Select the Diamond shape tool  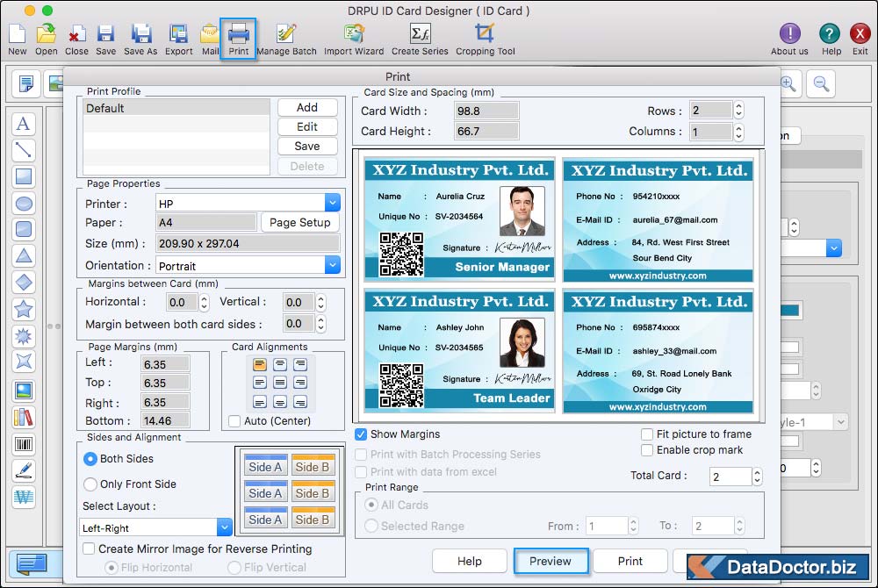(24, 283)
